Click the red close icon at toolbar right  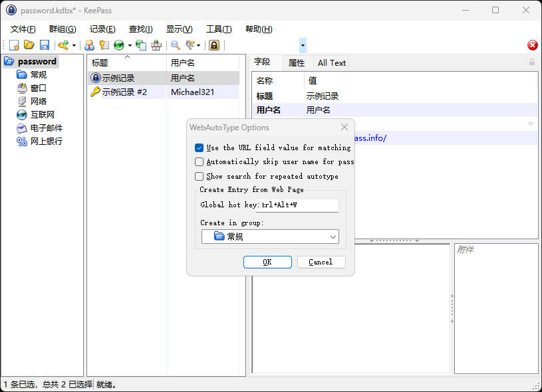click(x=533, y=45)
